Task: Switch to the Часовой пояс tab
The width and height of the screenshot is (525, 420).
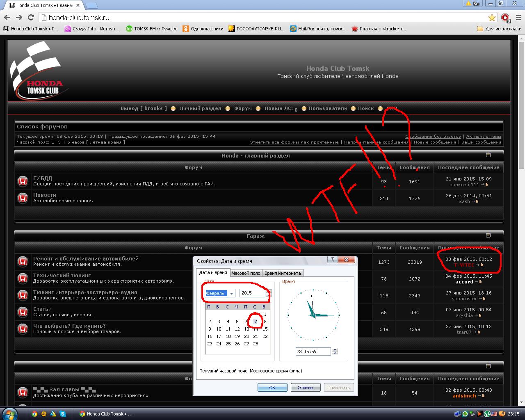Action: click(246, 273)
